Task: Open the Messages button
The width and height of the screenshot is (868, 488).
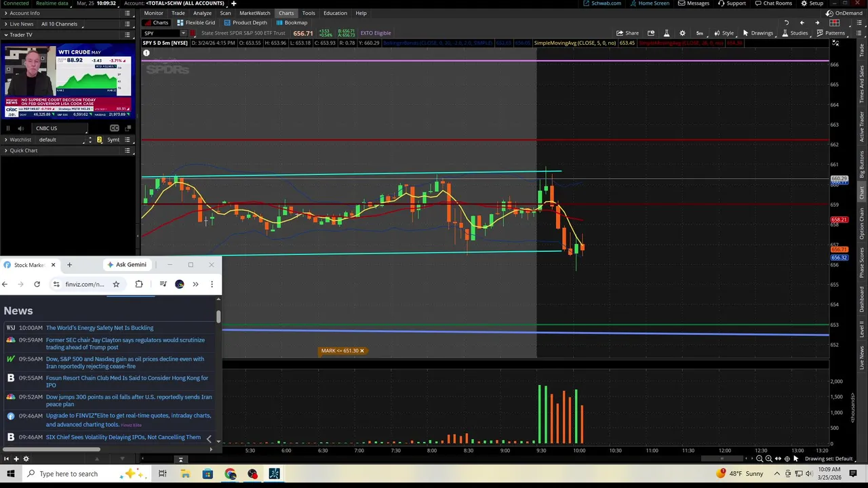Action: [694, 3]
